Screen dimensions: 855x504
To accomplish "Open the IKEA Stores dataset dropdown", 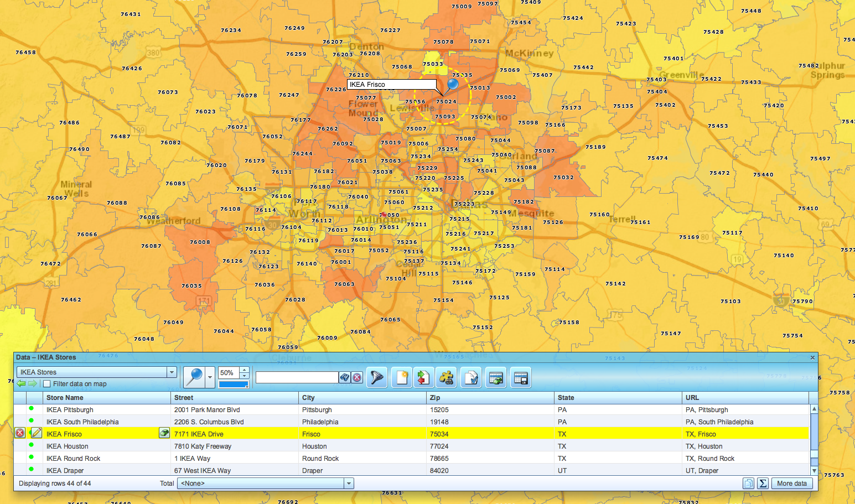I will (x=172, y=372).
